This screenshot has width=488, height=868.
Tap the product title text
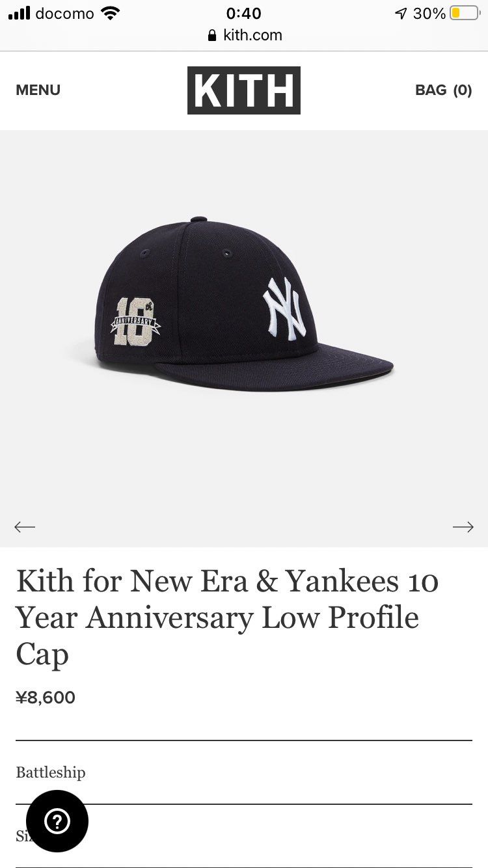pyautogui.click(x=227, y=617)
